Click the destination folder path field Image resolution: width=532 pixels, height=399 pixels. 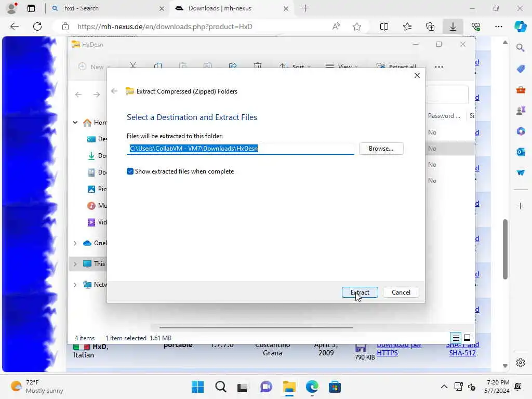[240, 149]
